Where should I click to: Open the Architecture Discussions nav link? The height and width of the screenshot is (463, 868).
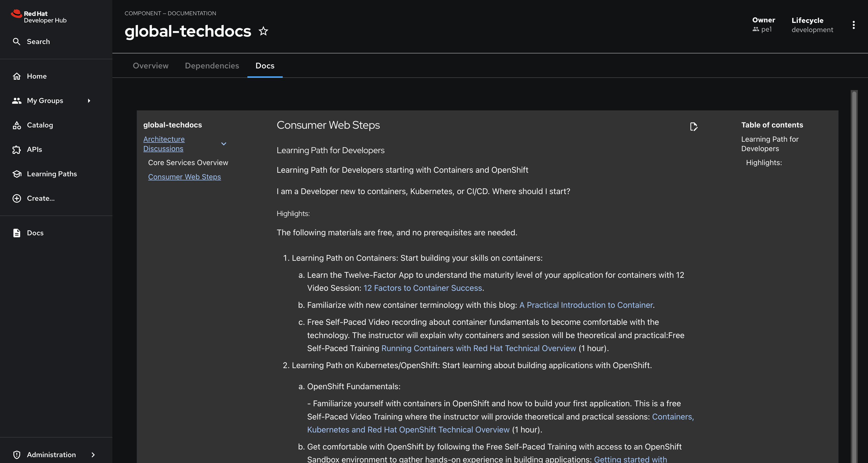(x=164, y=144)
